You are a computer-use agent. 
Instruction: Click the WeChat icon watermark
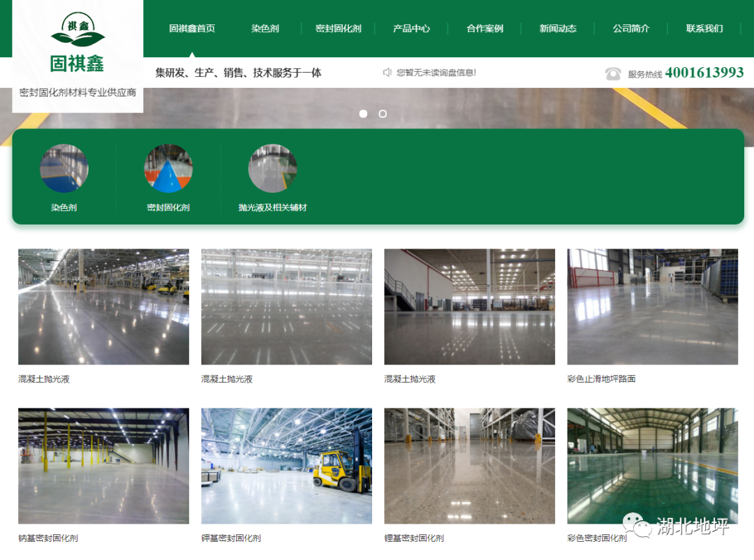point(636,524)
